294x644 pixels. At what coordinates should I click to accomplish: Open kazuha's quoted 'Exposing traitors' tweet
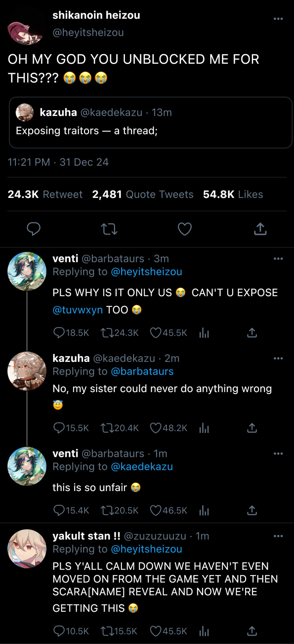[151, 122]
